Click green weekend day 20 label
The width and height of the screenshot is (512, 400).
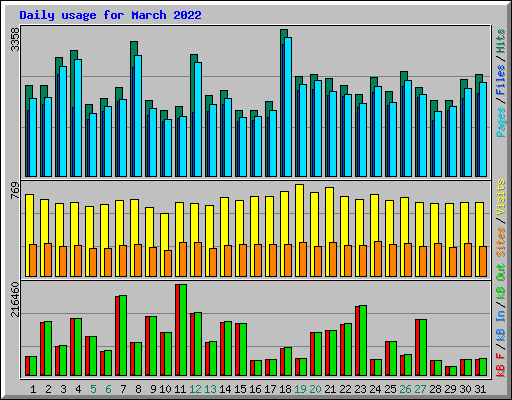[315, 389]
